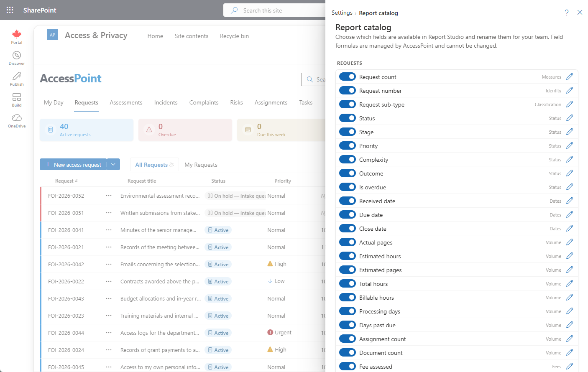The height and width of the screenshot is (372, 588).
Task: Open row menu for FOI-2026-0052
Action: point(109,196)
